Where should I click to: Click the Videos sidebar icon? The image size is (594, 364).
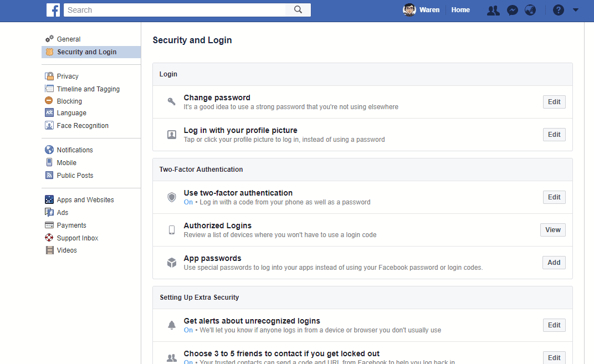tap(49, 250)
